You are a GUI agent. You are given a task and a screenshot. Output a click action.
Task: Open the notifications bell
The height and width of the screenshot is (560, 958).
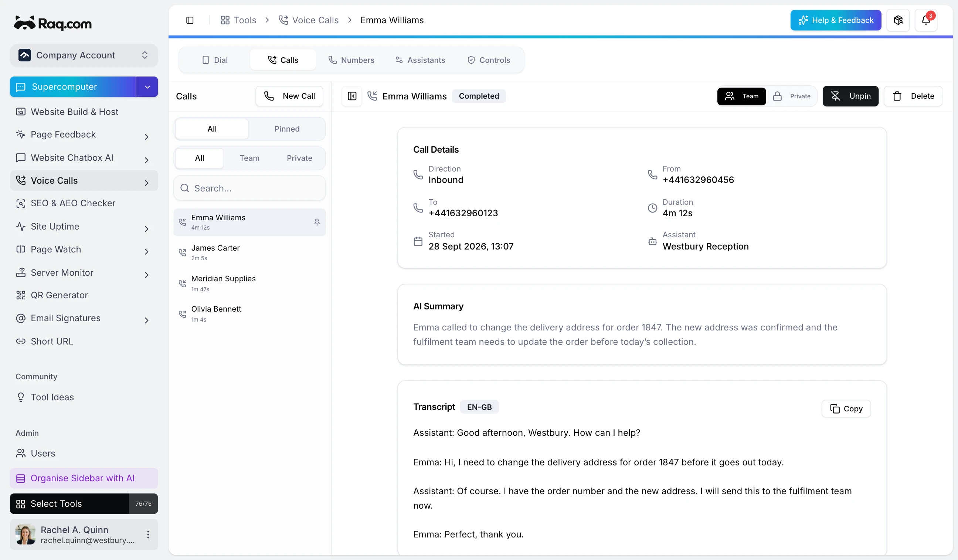pos(926,20)
